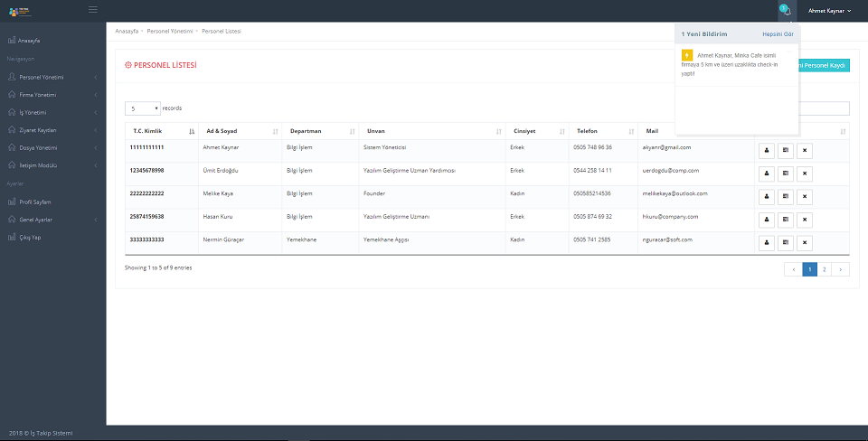Screen dimensions: 868x441
Task: Open details card icon for Ahmet Kaynar row
Action: pos(786,151)
